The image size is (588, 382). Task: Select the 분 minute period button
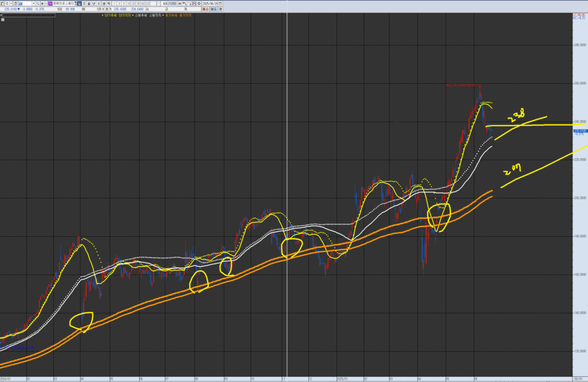click(104, 3)
